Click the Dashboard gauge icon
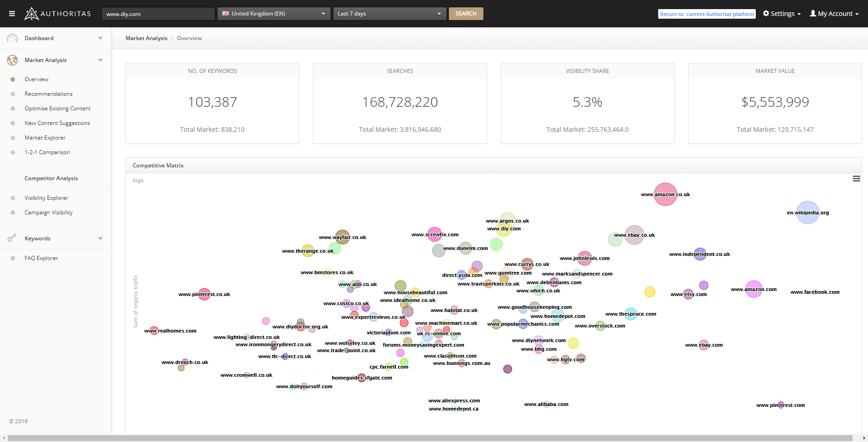 click(x=12, y=38)
